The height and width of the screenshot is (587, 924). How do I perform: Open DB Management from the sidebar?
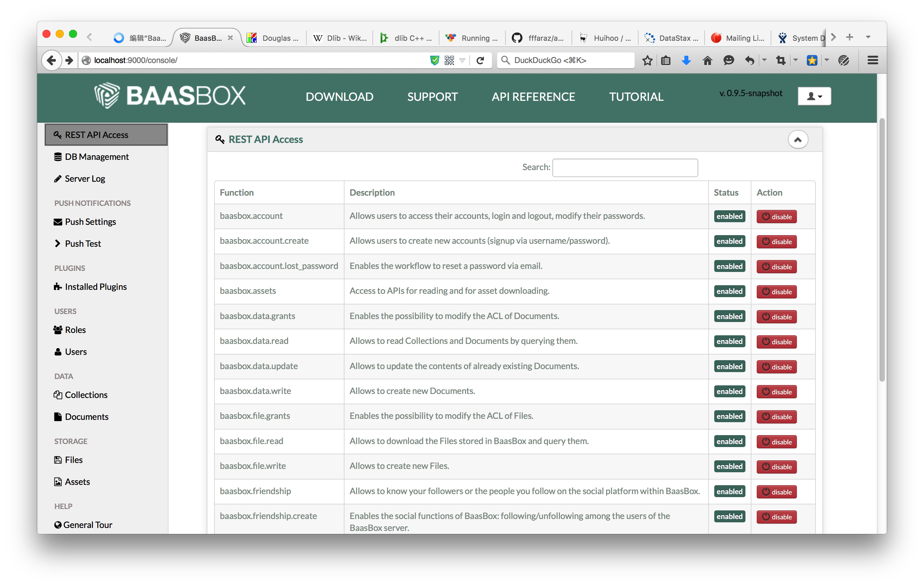(96, 157)
